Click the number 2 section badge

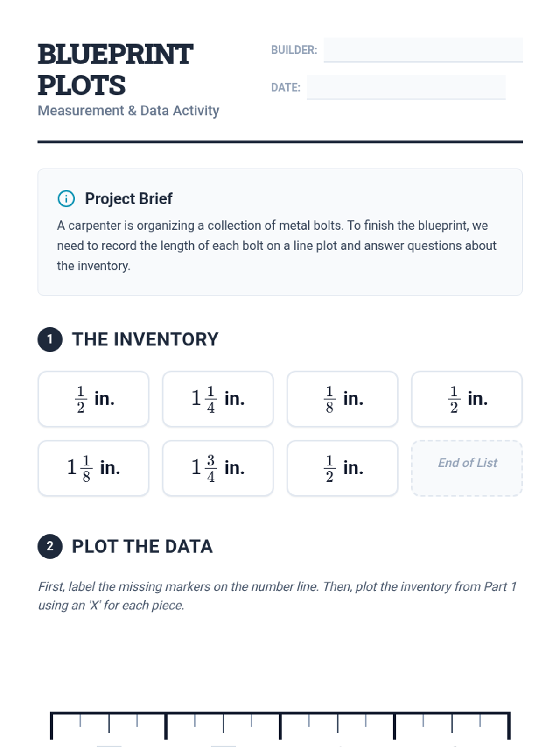tap(50, 546)
